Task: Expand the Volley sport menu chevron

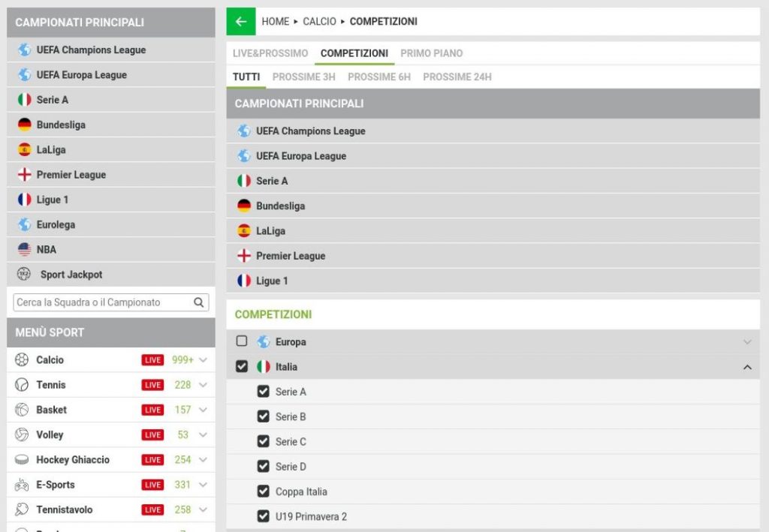Action: click(203, 435)
